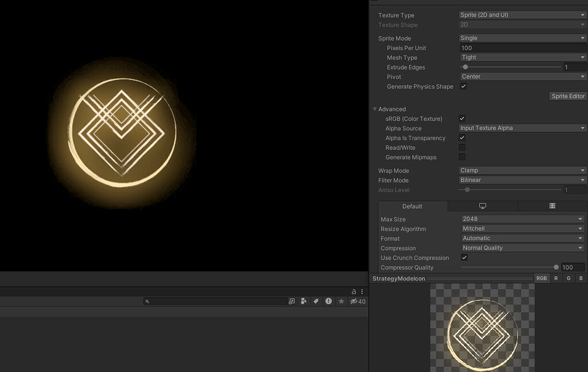Select the standalone monitor platform tab

pyautogui.click(x=482, y=206)
